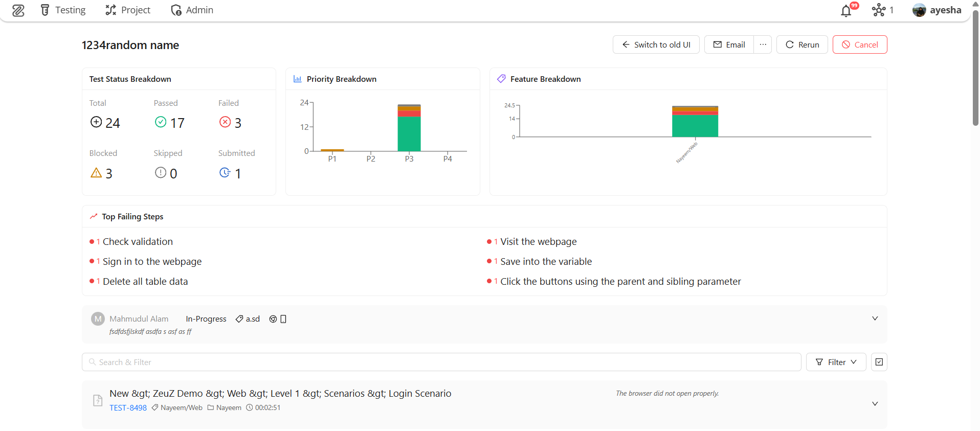Click the nodes cluster icon
Viewport: 980px width, 431px height.
pyautogui.click(x=878, y=10)
